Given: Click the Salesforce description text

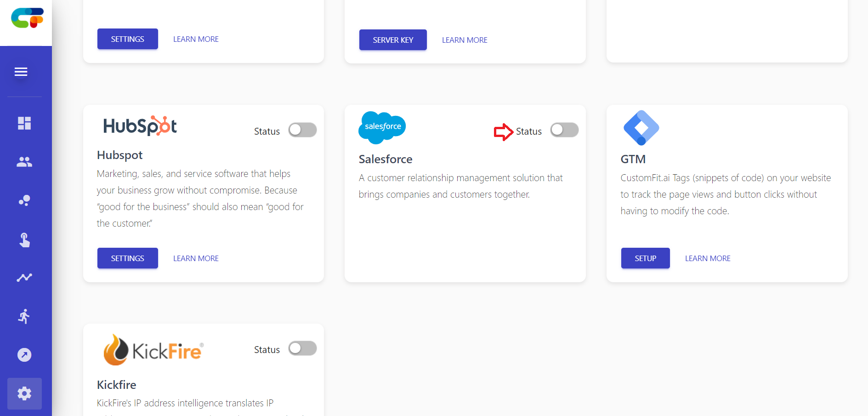Looking at the screenshot, I should coord(461,186).
